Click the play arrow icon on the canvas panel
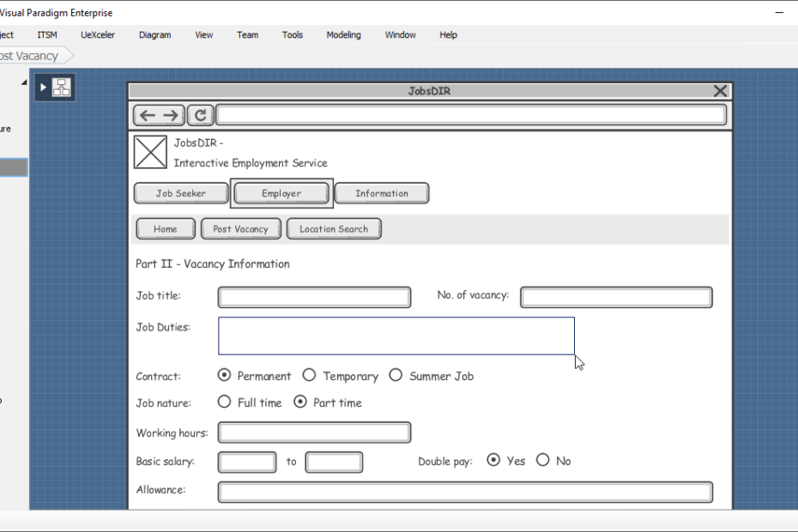Screen dimensions: 798x532 coord(42,87)
